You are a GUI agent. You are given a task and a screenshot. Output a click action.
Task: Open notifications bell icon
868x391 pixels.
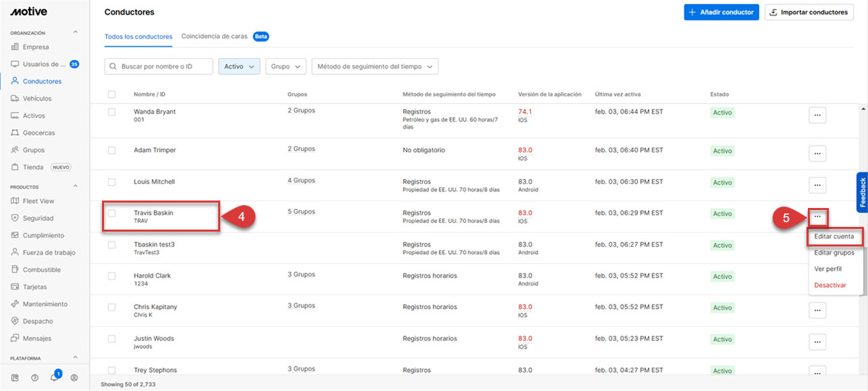[55, 377]
